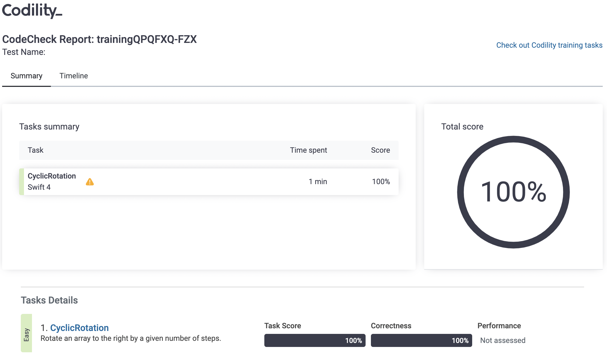Click the Task column header
Screen dimensions: 607x364
[35, 150]
